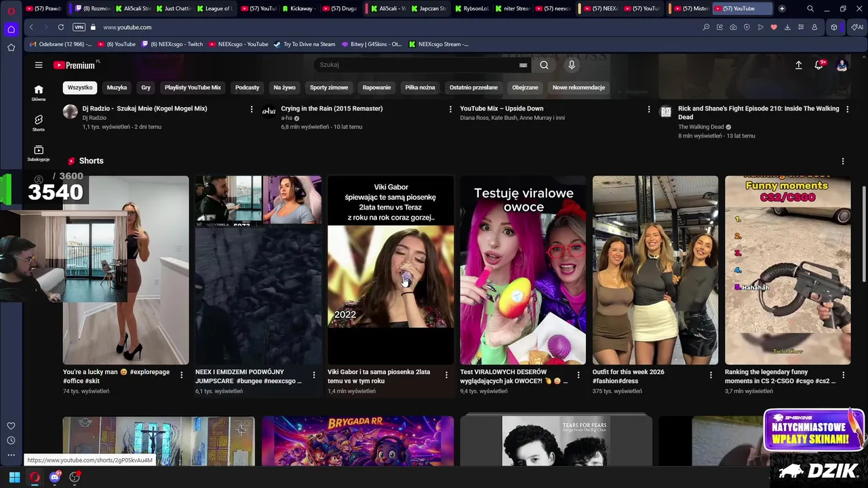Screen dimensions: 868x488
Task: Switch to the Kickaway browser tab
Action: pos(298,9)
